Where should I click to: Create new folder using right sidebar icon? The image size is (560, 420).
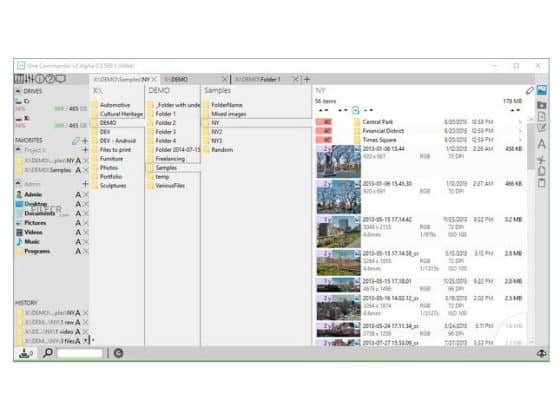pos(541,105)
